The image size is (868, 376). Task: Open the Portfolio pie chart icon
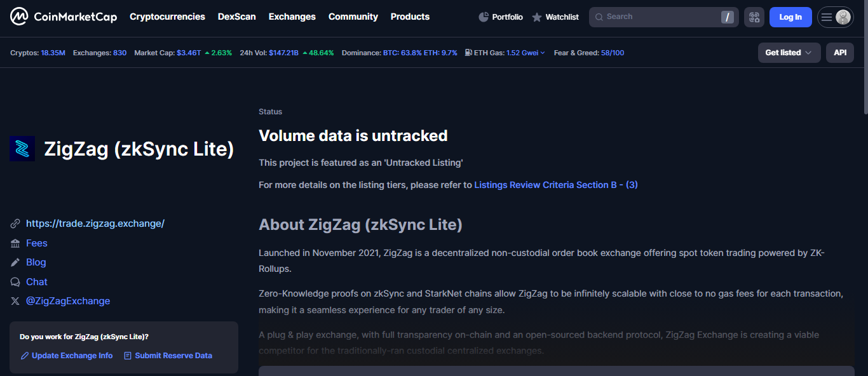(484, 17)
